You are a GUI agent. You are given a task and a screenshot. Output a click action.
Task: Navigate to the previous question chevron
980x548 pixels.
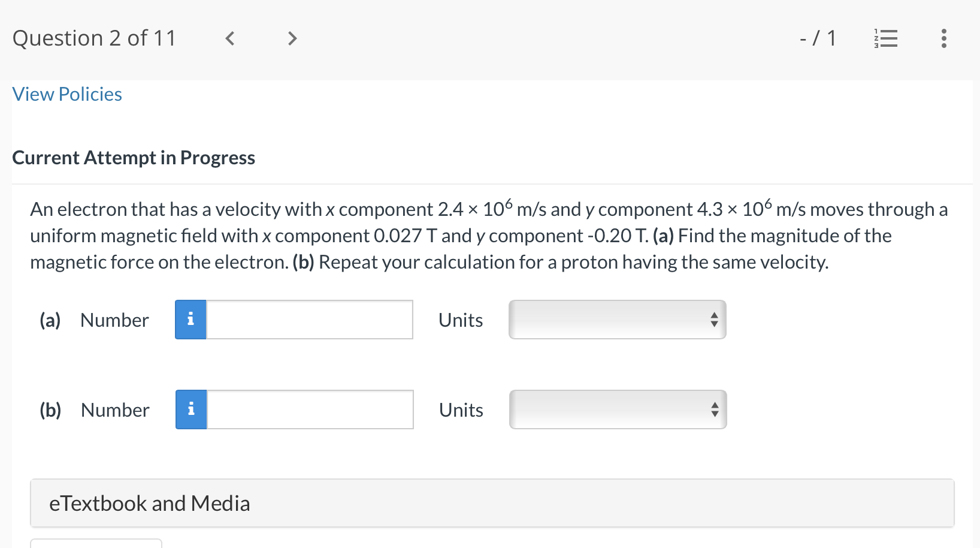click(x=229, y=38)
